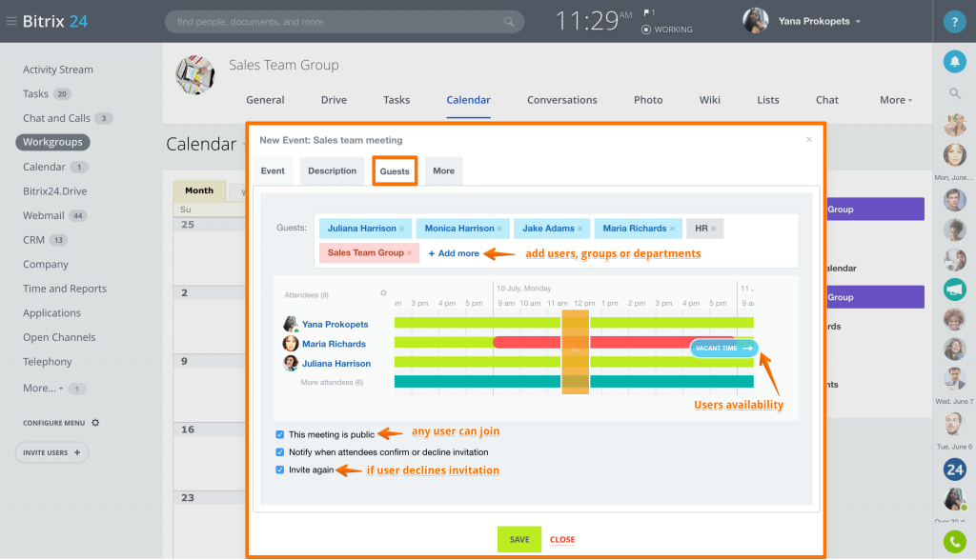
Task: Switch to the Event tab
Action: tap(273, 171)
